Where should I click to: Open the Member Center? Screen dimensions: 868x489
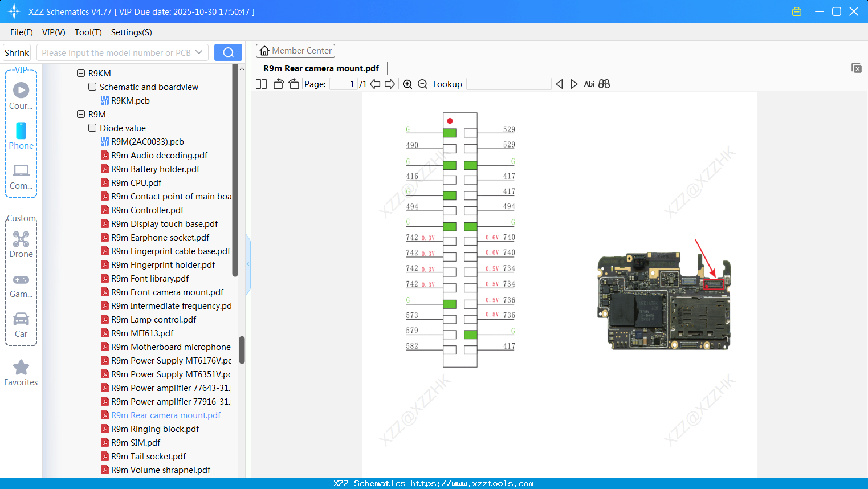coord(295,51)
